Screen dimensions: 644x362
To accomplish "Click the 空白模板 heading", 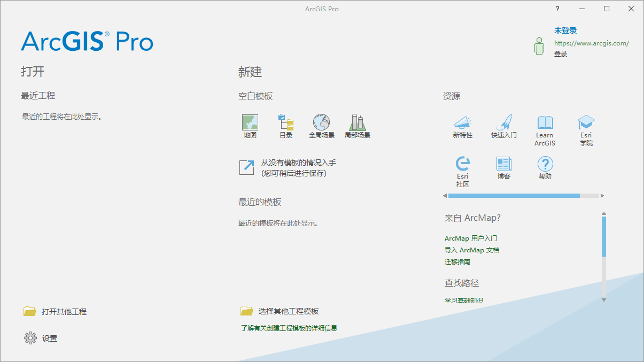I will coord(255,96).
